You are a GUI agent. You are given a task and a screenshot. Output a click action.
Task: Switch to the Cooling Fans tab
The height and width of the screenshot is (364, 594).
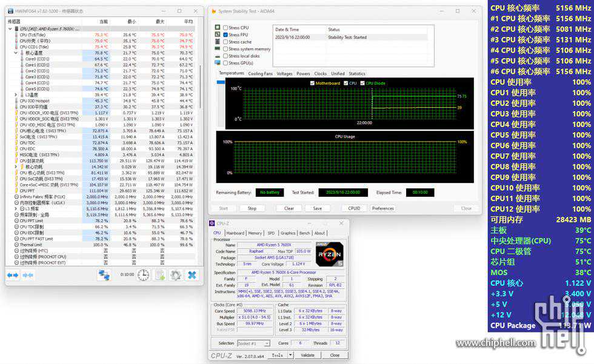(x=260, y=74)
